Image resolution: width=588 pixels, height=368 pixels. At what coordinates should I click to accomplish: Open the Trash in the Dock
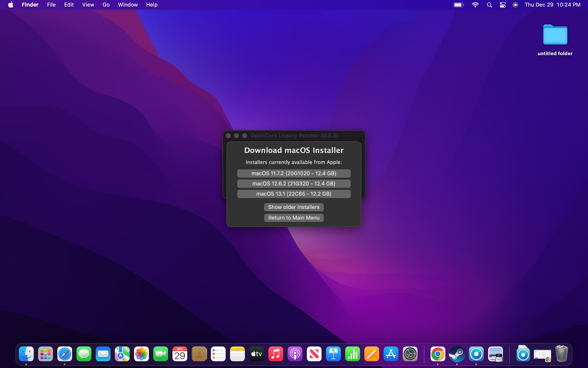pyautogui.click(x=561, y=354)
